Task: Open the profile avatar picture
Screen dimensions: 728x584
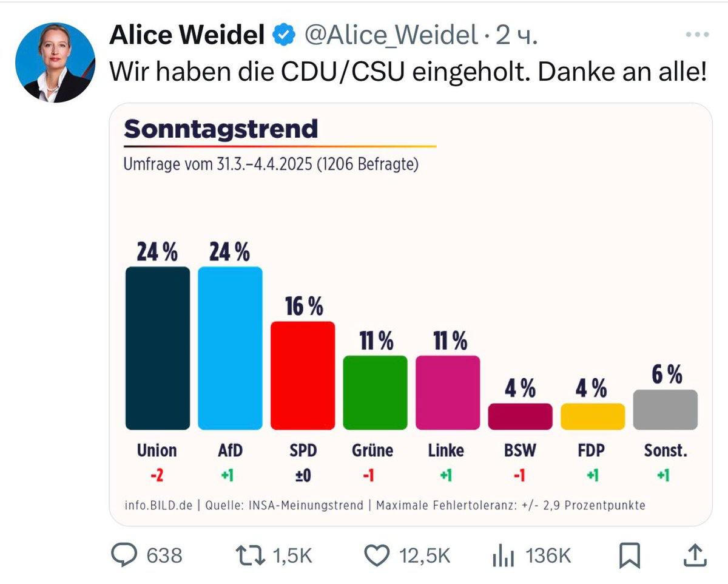Action: [55, 63]
